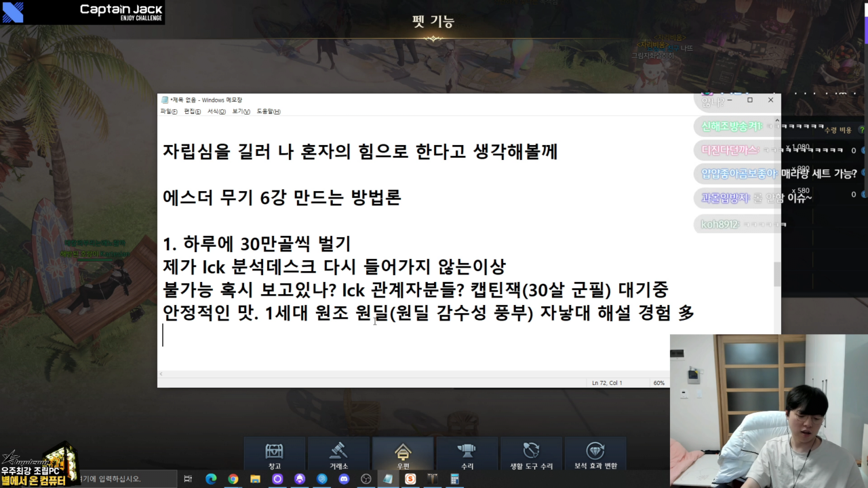
Task: Click the 'Ln 72, Col 1' status text
Action: (607, 383)
